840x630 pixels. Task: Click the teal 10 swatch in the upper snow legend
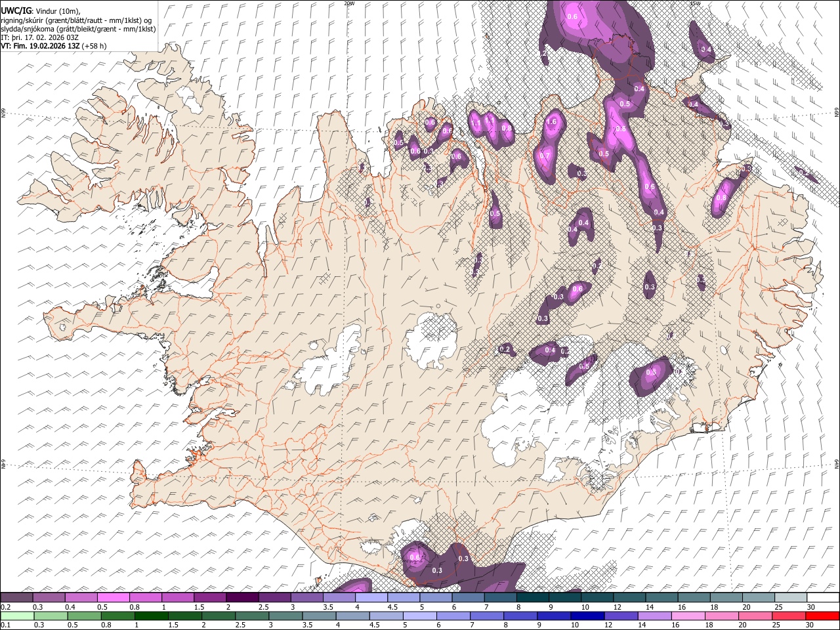coord(597,597)
